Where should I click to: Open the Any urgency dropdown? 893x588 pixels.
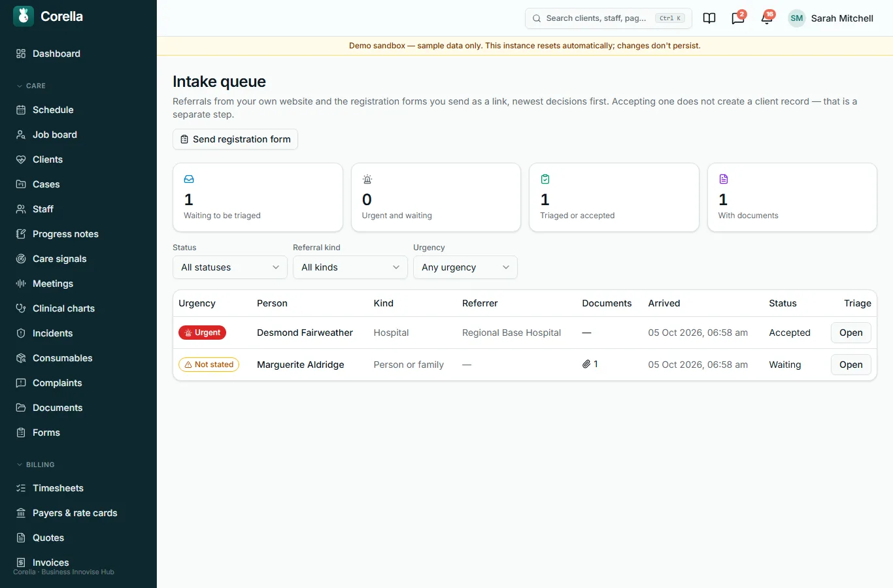[465, 267]
